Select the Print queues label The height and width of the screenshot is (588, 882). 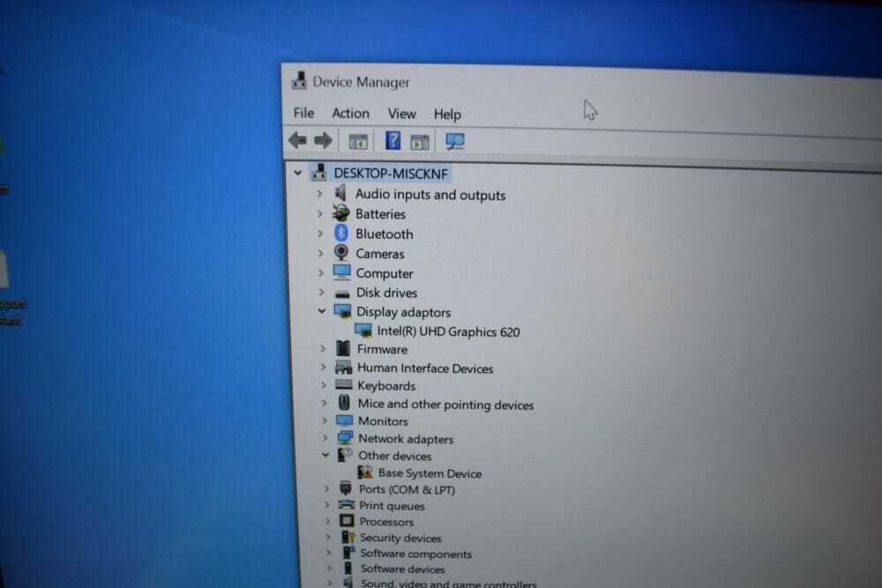point(392,505)
